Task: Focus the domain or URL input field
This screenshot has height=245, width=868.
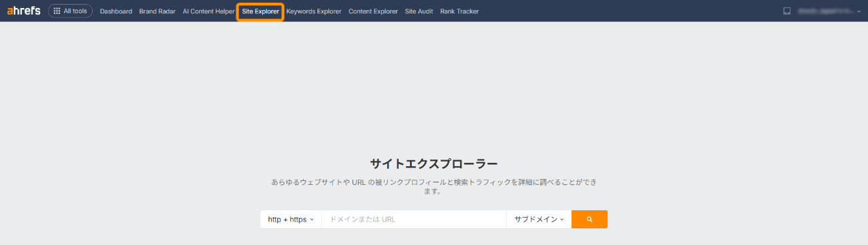Action: point(414,219)
